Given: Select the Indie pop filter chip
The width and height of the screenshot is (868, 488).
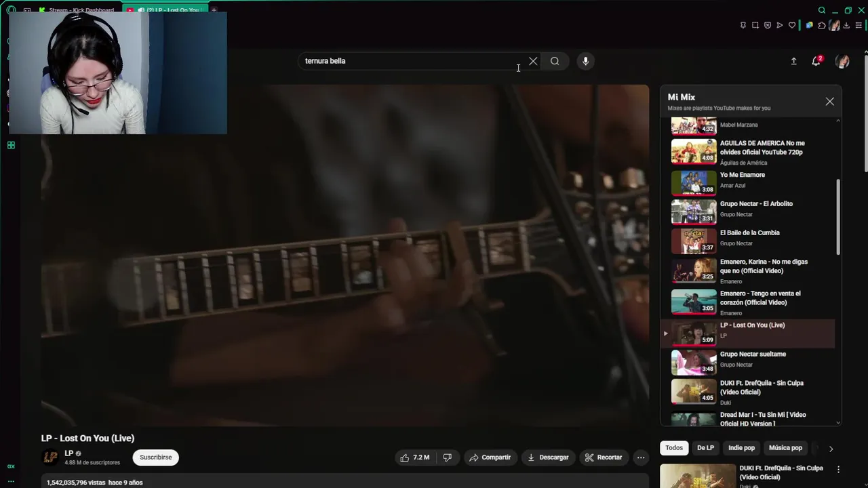Looking at the screenshot, I should (741, 448).
